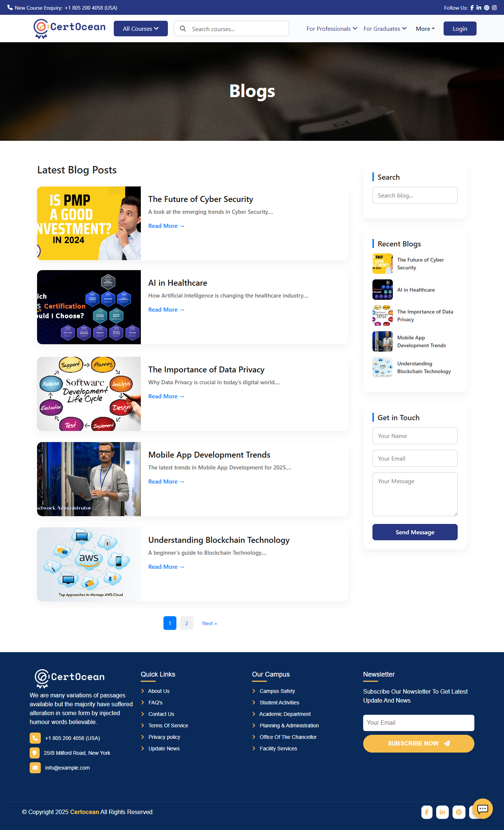Click the Your Message textarea
Image resolution: width=504 pixels, height=830 pixels.
[415, 494]
